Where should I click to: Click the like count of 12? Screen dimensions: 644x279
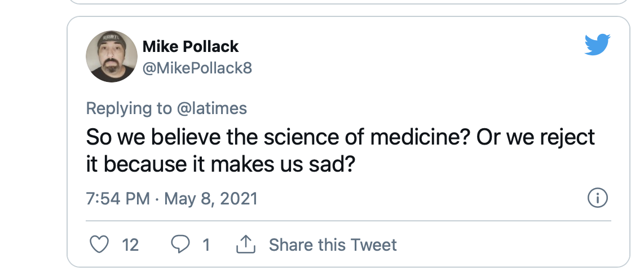pyautogui.click(x=130, y=245)
